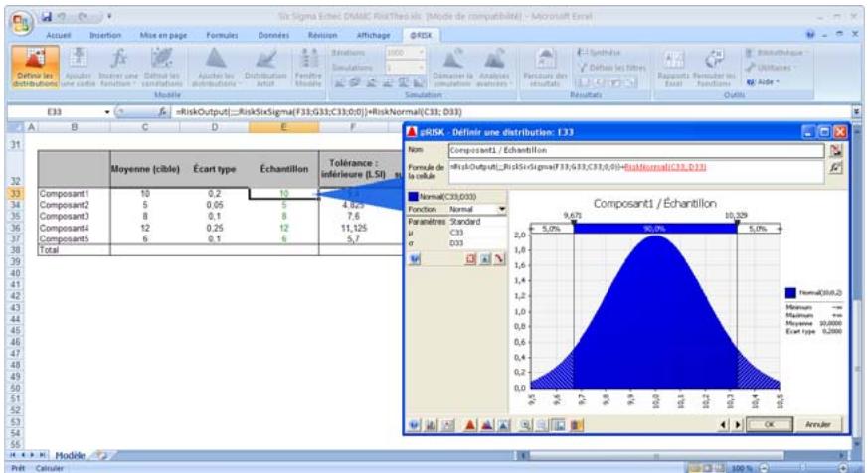Click the red square icon under the parameters
Image resolution: width=868 pixels, height=473 pixels.
point(471,259)
